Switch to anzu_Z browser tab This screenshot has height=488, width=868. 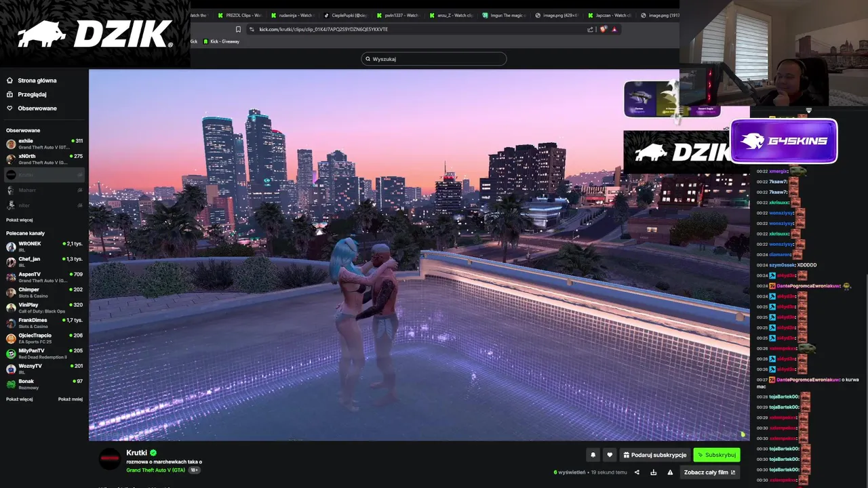450,15
